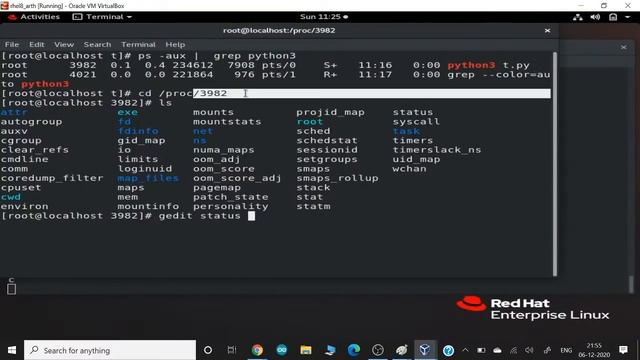Show hidden system tray icons

point(465,350)
